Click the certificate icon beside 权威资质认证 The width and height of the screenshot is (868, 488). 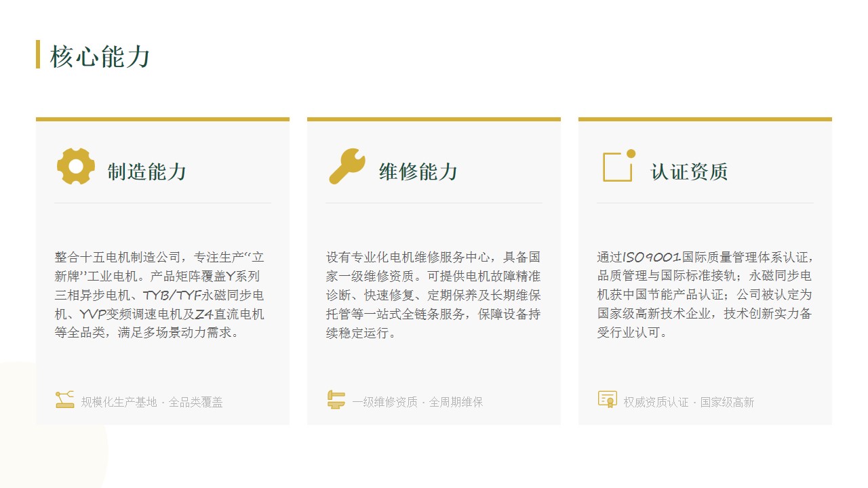click(608, 400)
